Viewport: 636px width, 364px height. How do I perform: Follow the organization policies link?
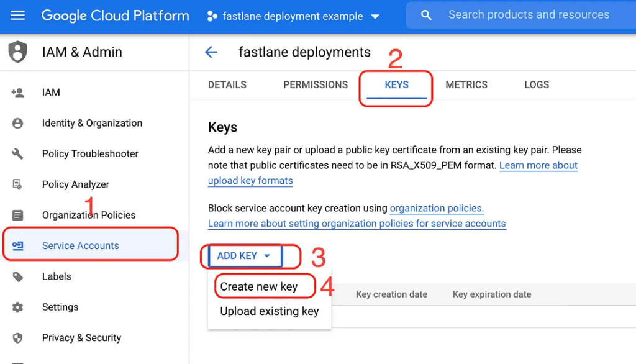click(437, 208)
